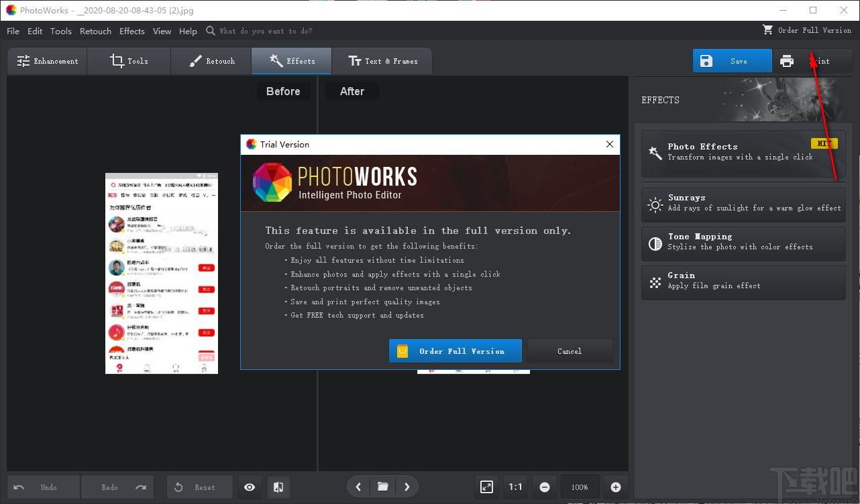Cancel the Trial Version dialog
This screenshot has width=860, height=504.
click(x=570, y=351)
